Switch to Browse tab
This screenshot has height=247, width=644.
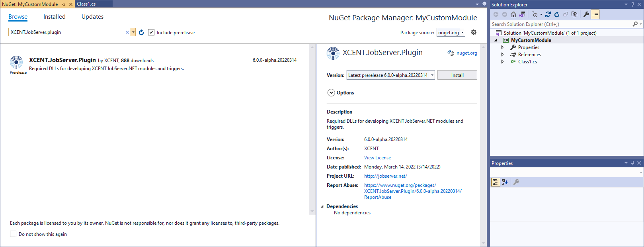[x=18, y=17]
